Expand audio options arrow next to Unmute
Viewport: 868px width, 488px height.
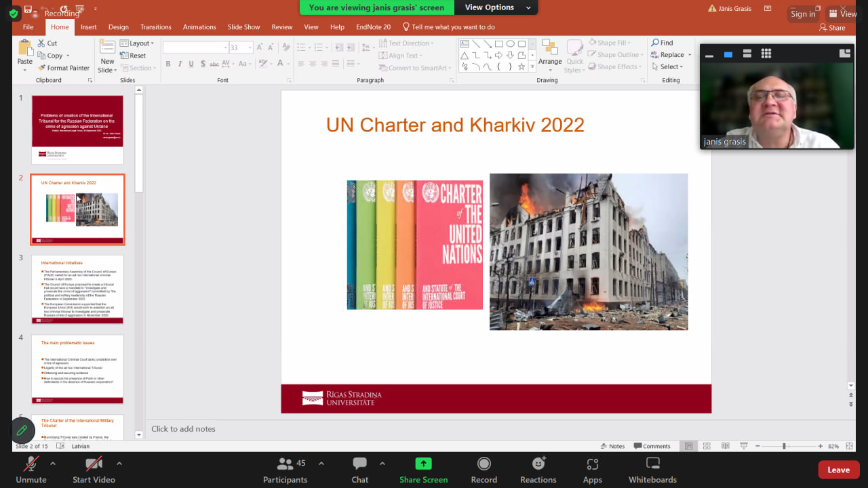pyautogui.click(x=53, y=464)
